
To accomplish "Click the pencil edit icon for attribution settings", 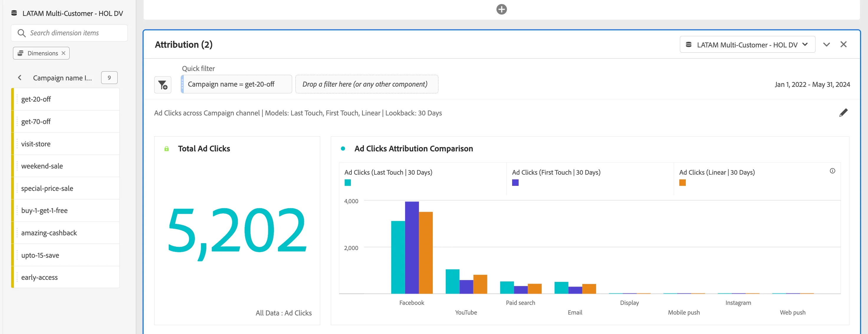I will point(844,113).
